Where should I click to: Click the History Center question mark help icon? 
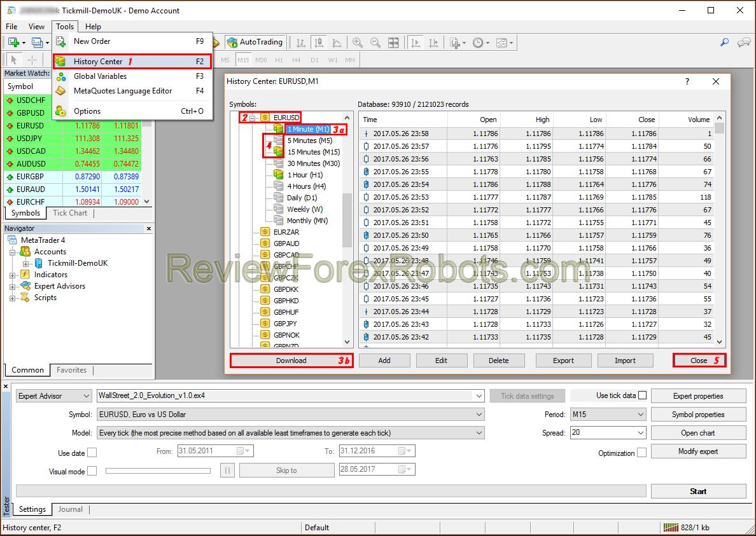click(687, 81)
